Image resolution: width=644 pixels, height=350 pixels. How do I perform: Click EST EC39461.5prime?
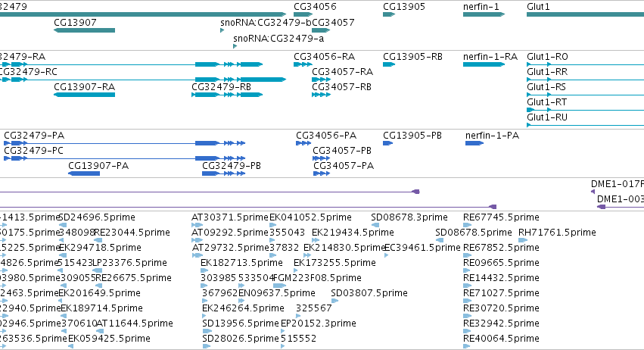422,248
